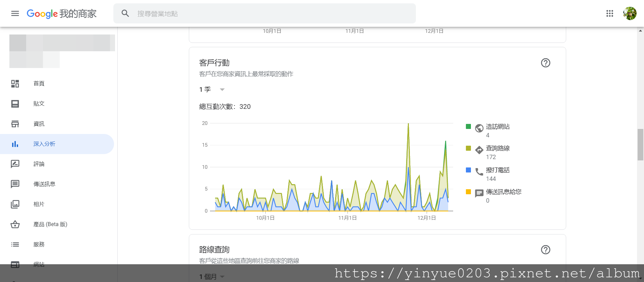Click the 貼文 posts icon
This screenshot has width=644, height=282.
(x=15, y=104)
